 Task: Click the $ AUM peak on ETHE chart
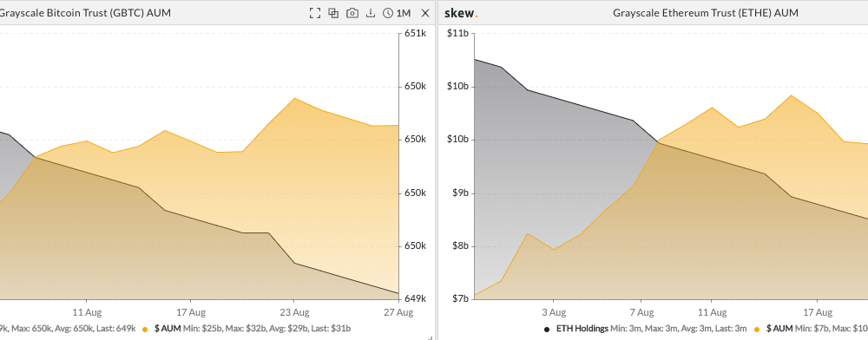point(791,95)
